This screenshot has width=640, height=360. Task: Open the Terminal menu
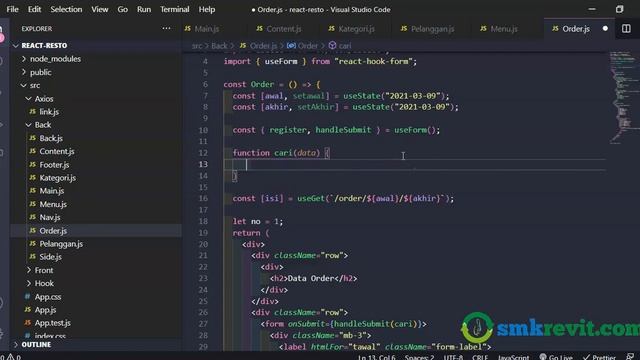(x=174, y=9)
